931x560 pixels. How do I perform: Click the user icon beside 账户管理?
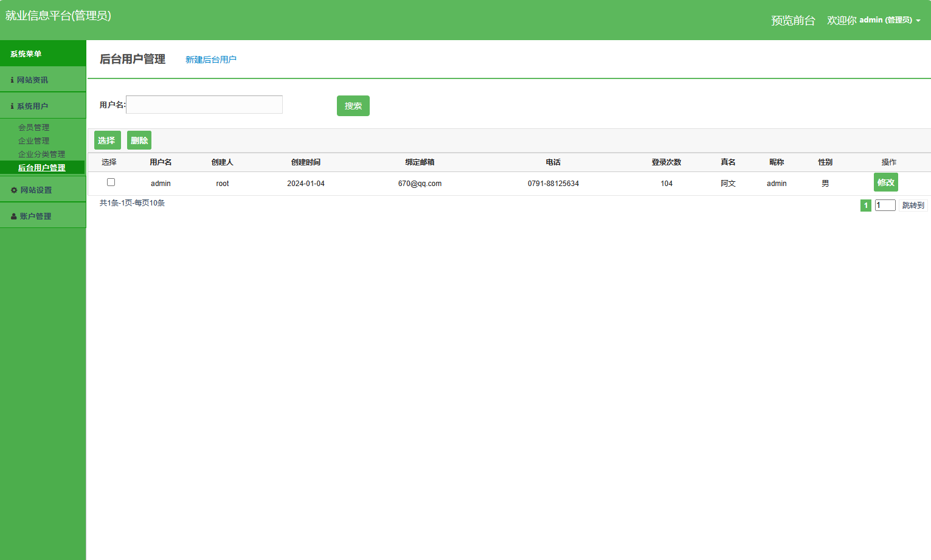14,216
